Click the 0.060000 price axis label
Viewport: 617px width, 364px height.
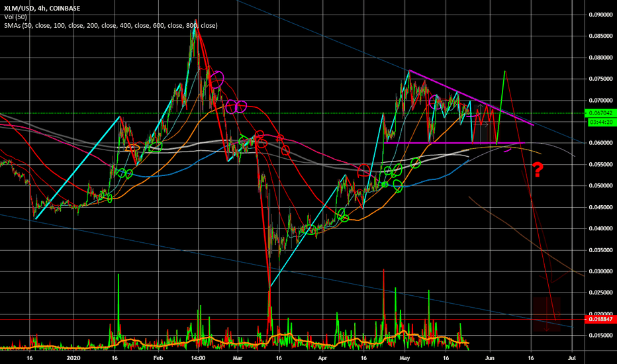601,143
